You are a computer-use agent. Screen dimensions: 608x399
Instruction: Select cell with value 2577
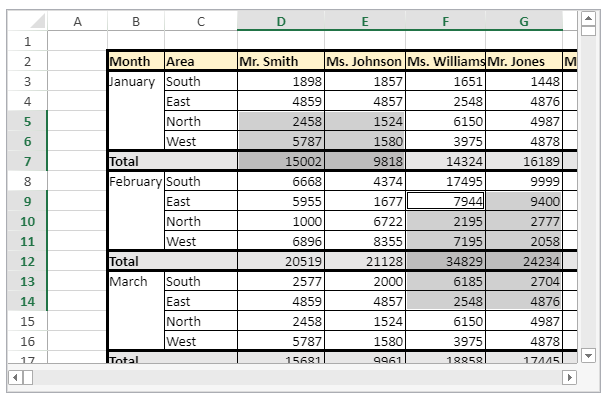click(281, 281)
